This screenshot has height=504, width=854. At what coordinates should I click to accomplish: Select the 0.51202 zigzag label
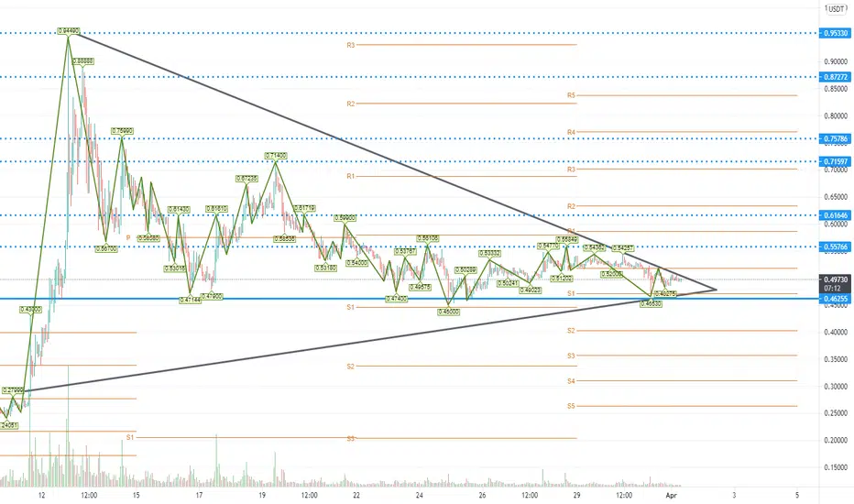(562, 278)
